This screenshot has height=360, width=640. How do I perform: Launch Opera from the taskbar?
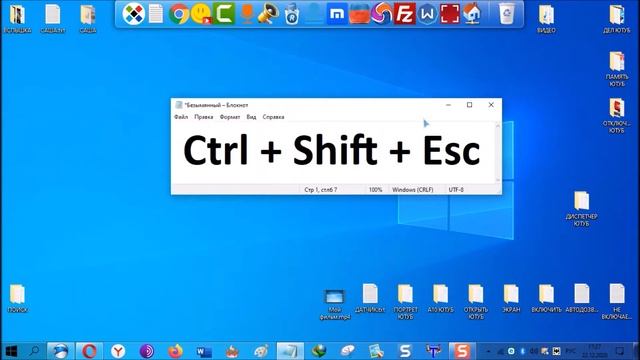point(89,351)
